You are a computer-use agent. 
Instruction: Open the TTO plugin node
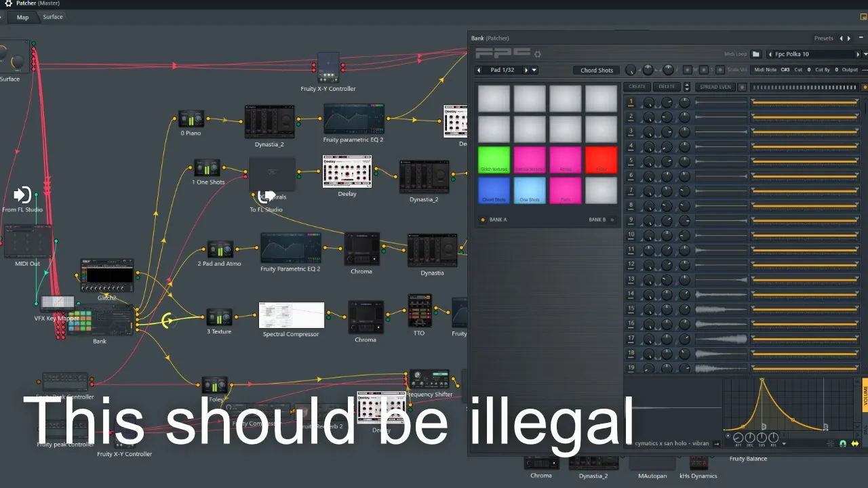[x=419, y=311]
